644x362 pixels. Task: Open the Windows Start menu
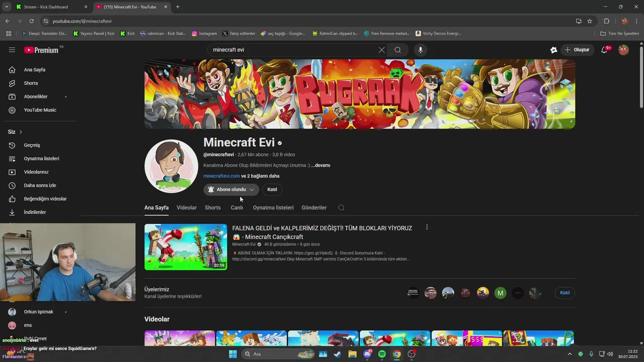tap(232, 354)
